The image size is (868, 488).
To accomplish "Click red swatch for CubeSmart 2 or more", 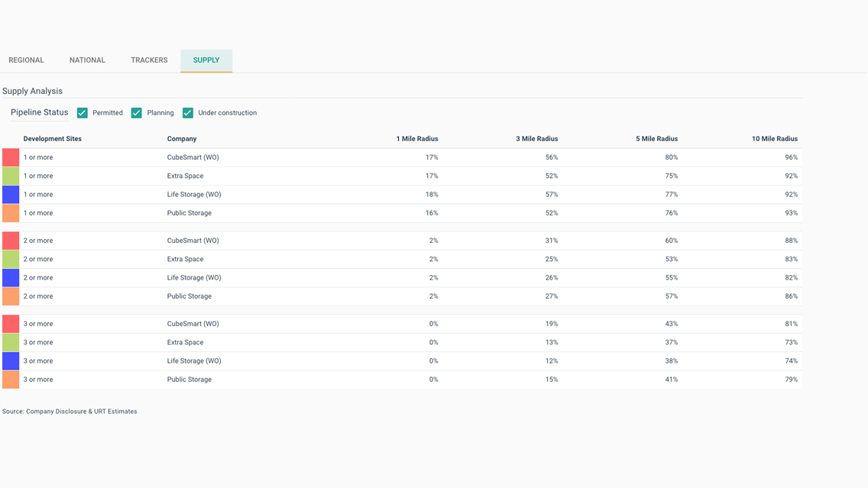I will coord(11,241).
